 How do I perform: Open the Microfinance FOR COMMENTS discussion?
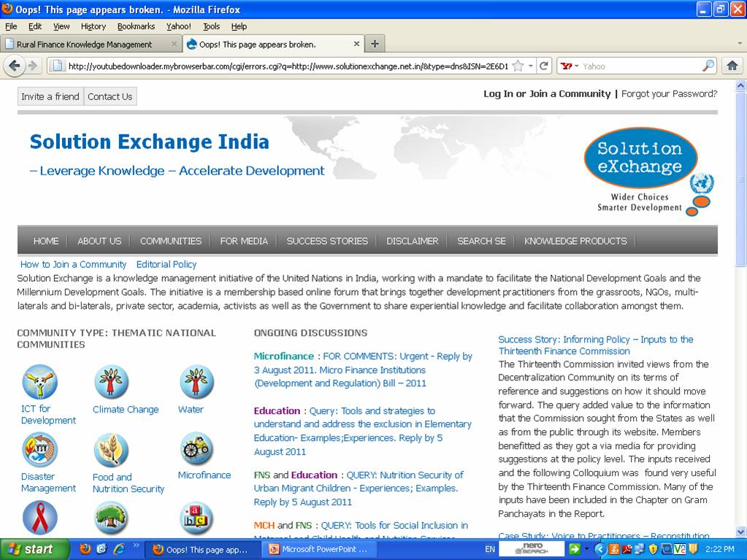(x=363, y=369)
